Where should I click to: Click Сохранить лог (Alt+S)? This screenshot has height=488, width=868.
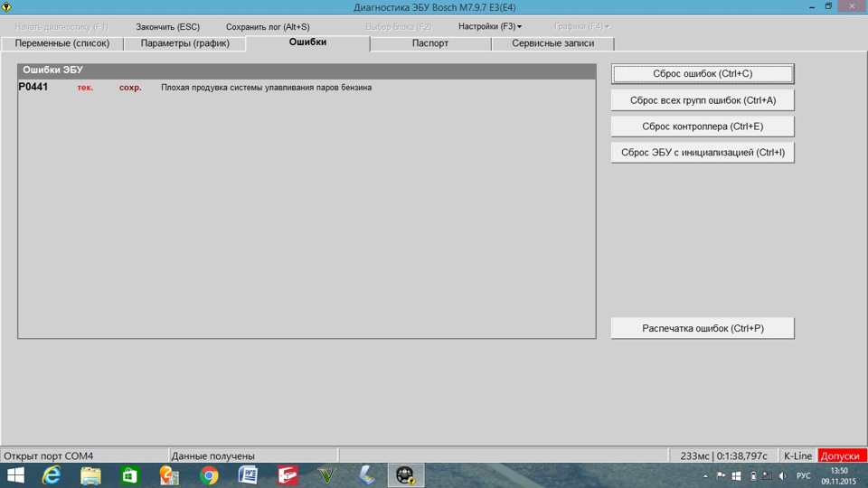pos(268,26)
